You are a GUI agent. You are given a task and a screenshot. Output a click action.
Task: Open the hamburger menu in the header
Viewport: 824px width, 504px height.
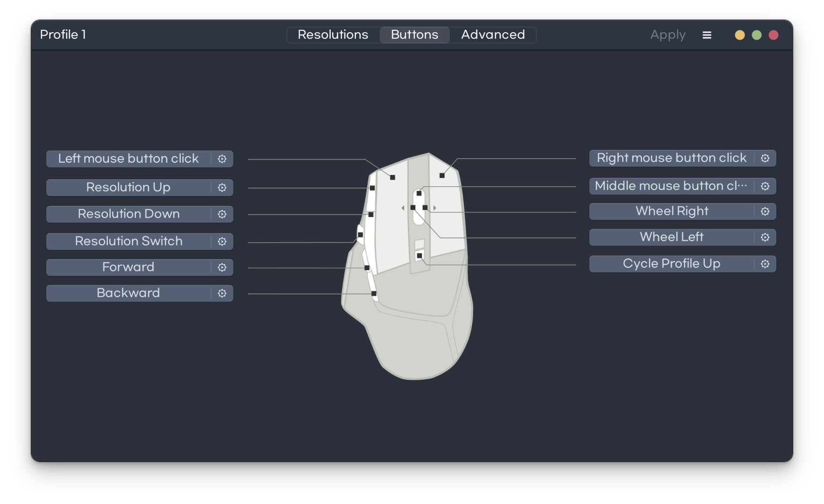(x=707, y=35)
